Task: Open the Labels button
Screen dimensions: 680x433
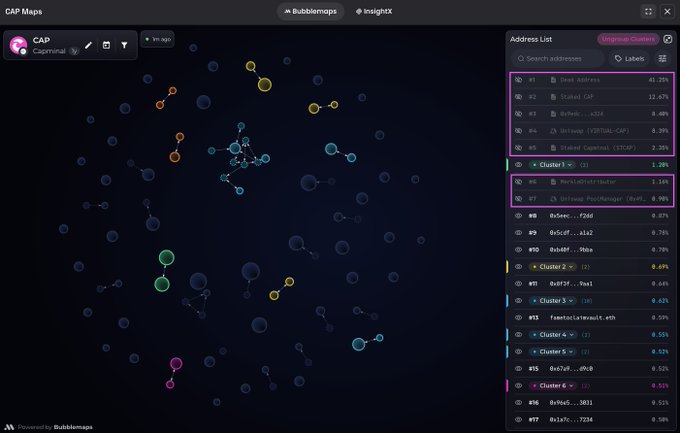Action: [x=629, y=59]
